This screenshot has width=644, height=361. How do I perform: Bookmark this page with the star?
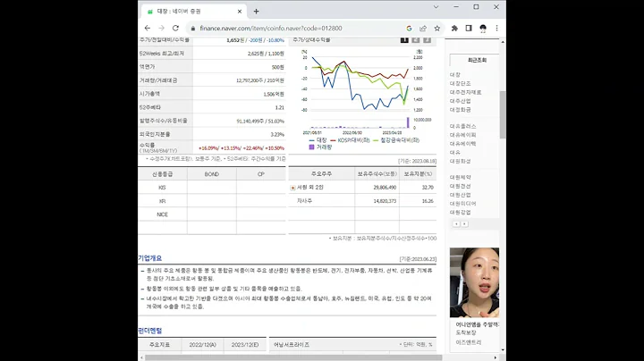(437, 29)
